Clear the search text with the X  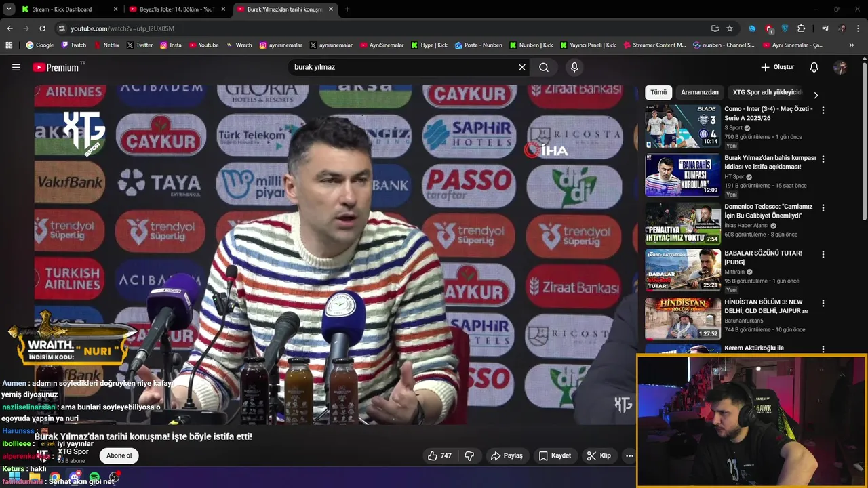[522, 67]
